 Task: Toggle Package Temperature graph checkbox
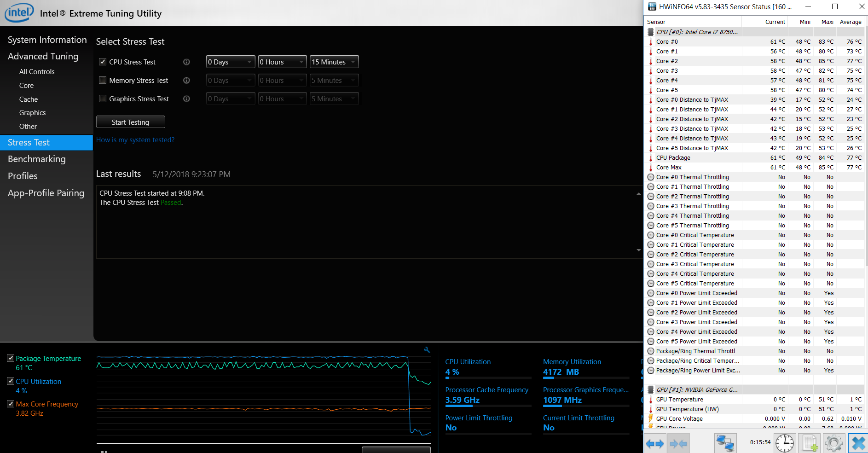(x=11, y=358)
